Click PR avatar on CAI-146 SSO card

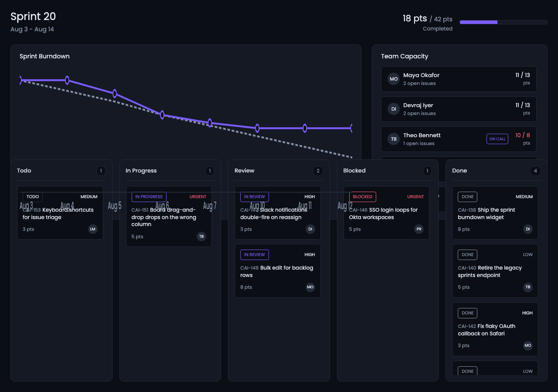(x=419, y=229)
